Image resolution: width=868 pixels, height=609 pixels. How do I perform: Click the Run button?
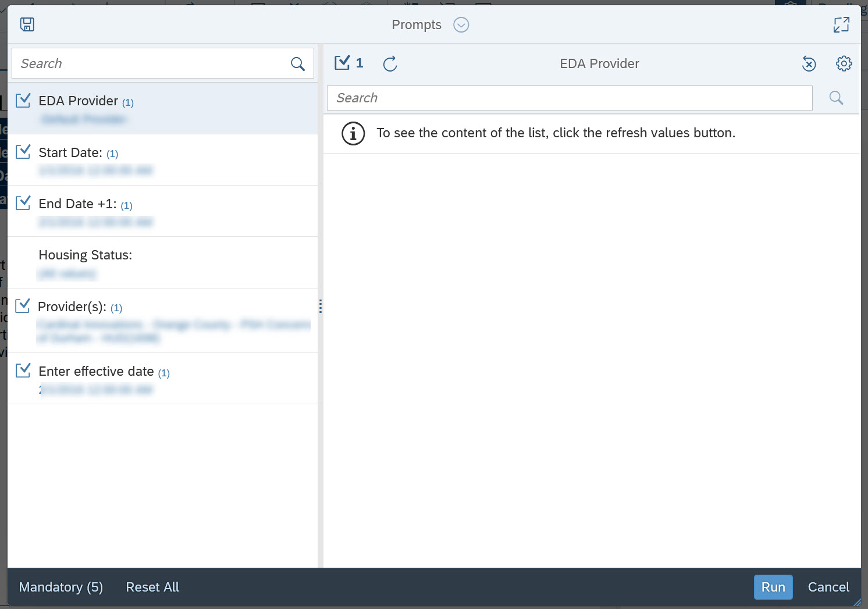(x=773, y=587)
